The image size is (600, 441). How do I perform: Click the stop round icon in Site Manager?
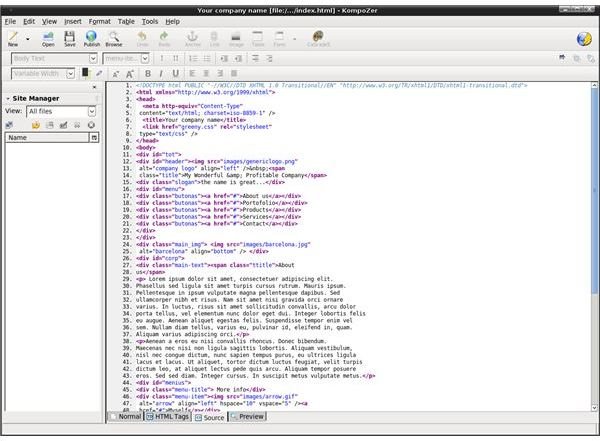coord(91,125)
